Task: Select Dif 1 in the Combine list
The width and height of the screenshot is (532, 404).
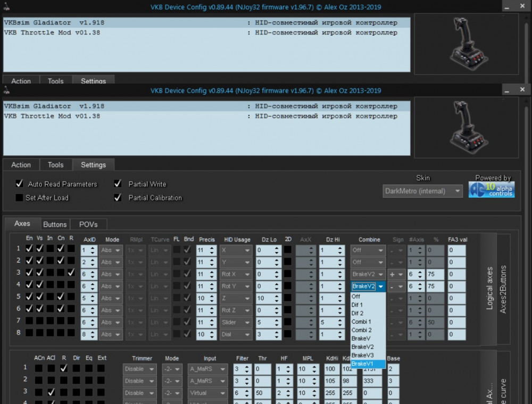Action: (368, 305)
